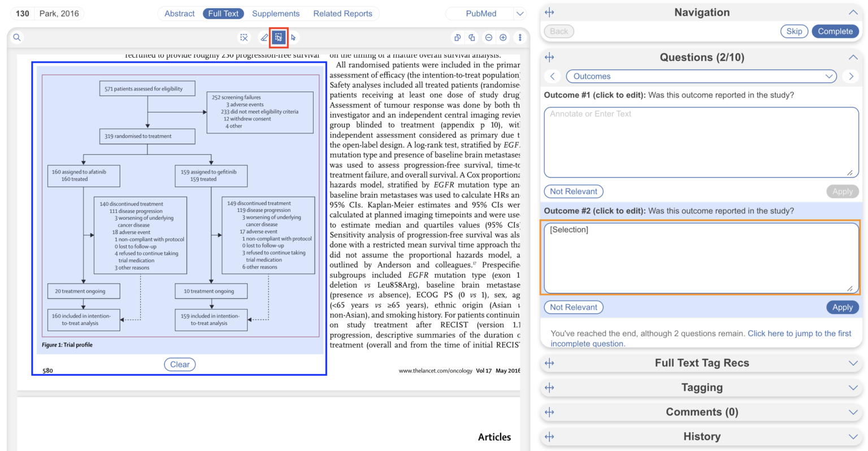Screen dimensions: 868x451
Task: Switch to the Abstract tab
Action: (x=179, y=13)
